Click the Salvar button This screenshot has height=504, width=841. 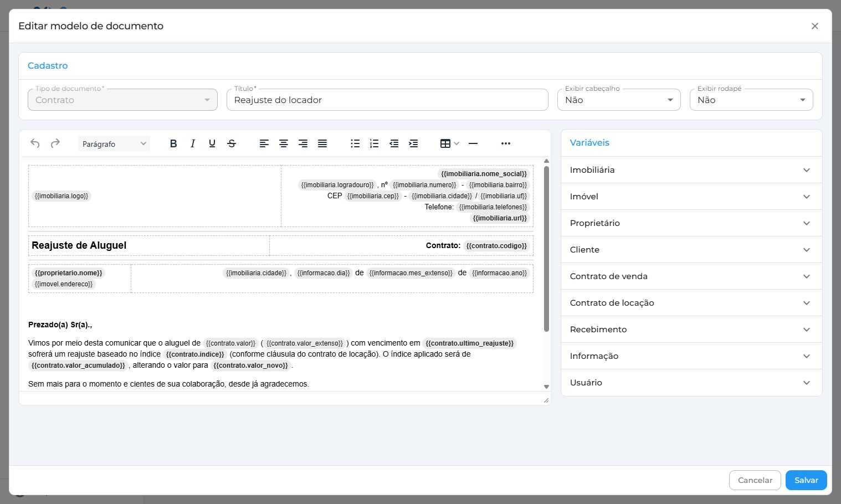(806, 480)
